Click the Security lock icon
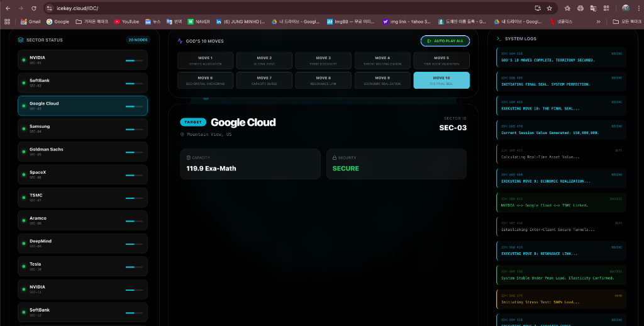 point(335,157)
